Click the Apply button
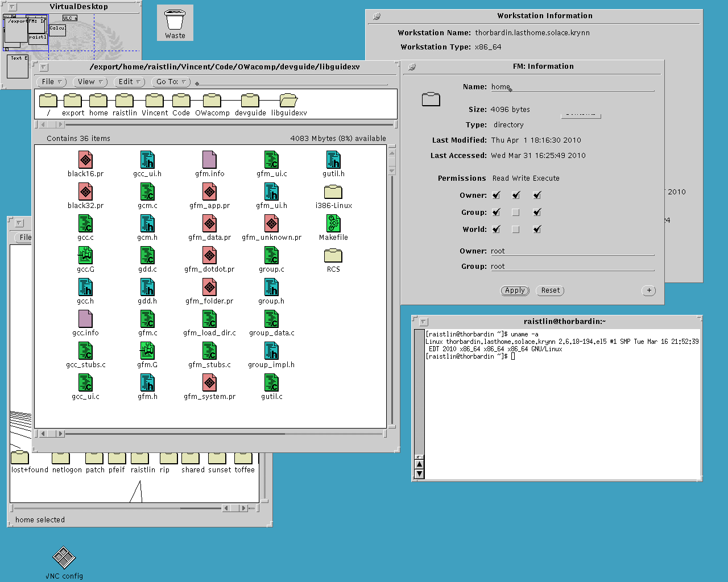728x582 pixels. [x=515, y=290]
